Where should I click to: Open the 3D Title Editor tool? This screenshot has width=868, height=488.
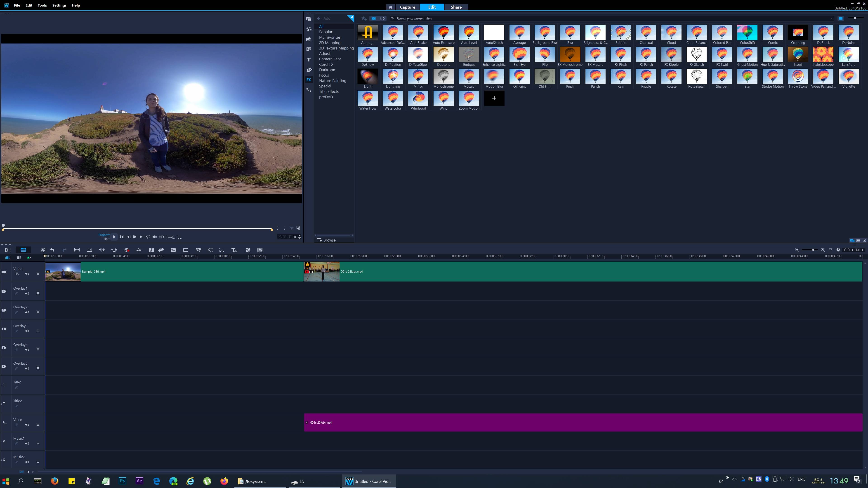(x=234, y=250)
